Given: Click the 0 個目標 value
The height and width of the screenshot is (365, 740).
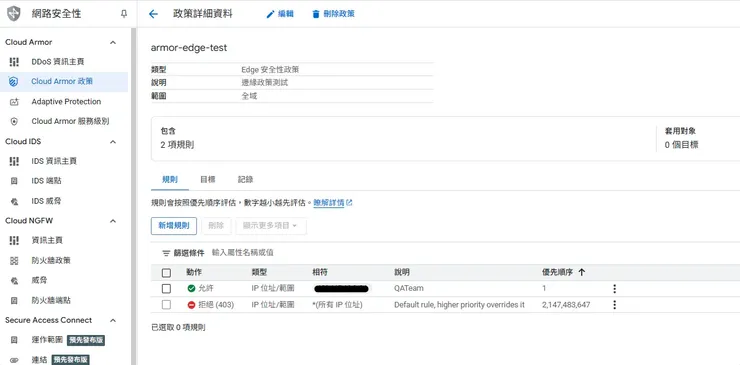Looking at the screenshot, I should point(681,145).
